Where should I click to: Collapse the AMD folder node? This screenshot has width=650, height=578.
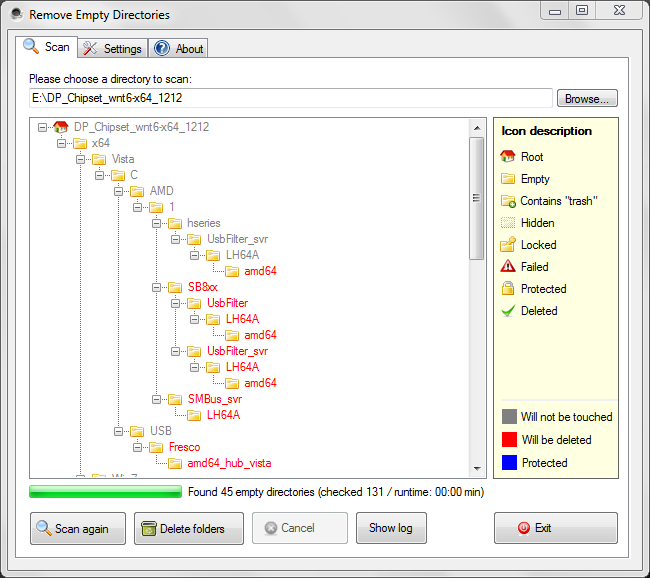tap(119, 191)
